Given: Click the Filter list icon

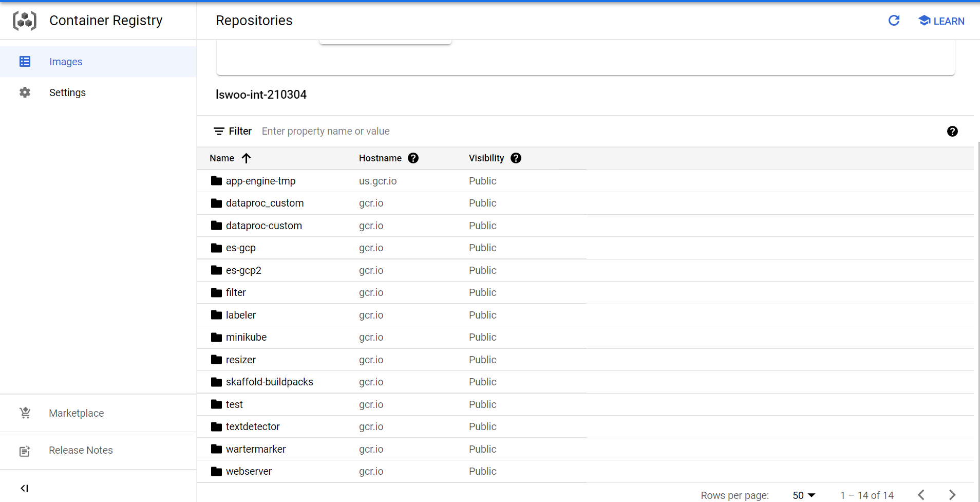Looking at the screenshot, I should click(x=219, y=132).
